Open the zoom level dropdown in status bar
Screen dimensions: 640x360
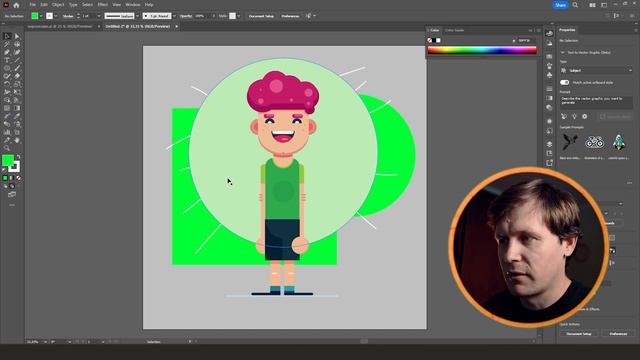(45, 342)
